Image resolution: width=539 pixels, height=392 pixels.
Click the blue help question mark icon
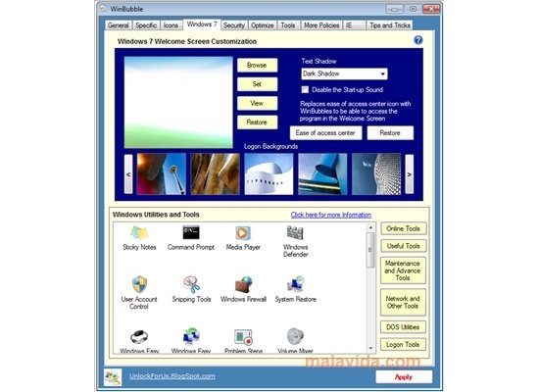[x=418, y=40]
